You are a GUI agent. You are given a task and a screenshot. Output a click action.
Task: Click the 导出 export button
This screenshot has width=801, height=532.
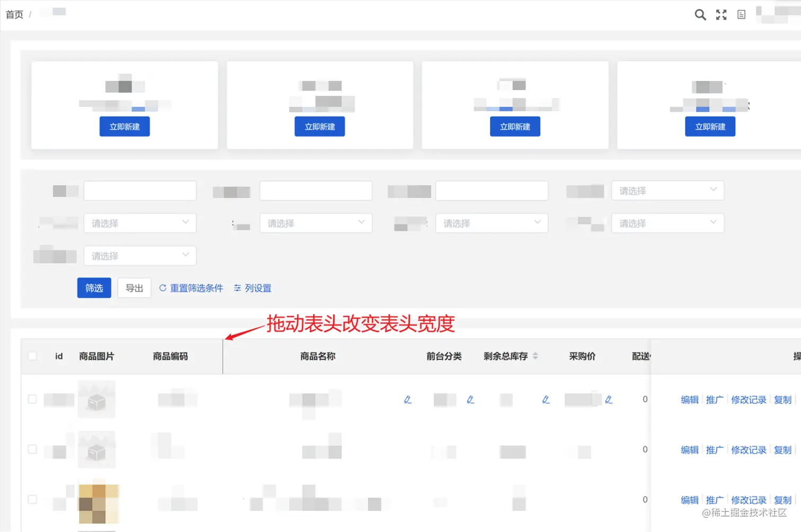pyautogui.click(x=134, y=288)
